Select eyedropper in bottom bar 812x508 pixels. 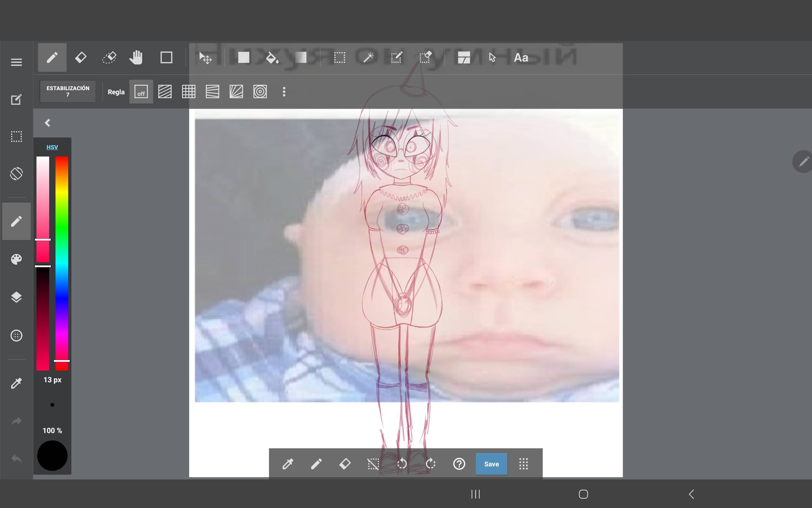288,464
